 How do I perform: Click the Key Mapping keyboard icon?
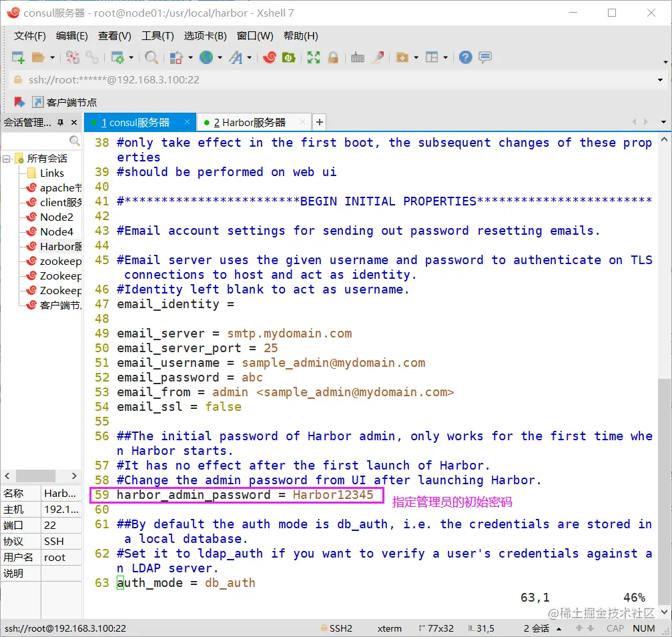click(358, 57)
